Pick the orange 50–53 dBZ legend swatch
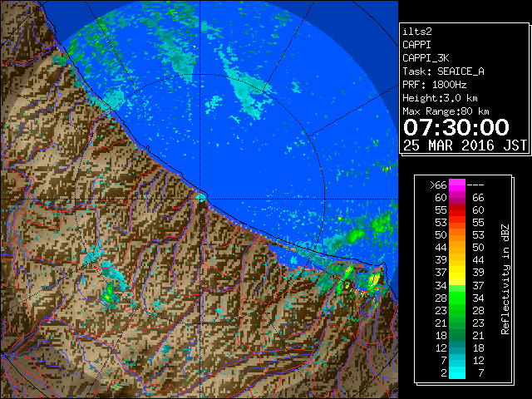 (x=457, y=235)
